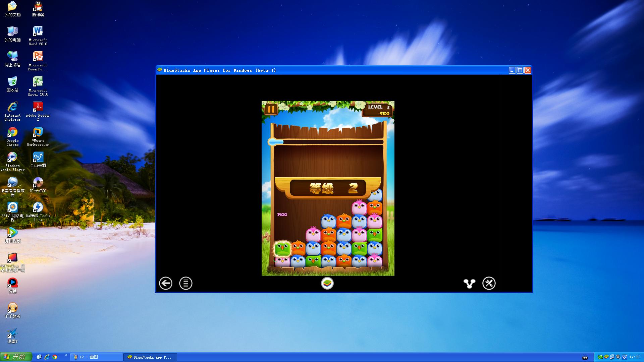Launch Chrome from quick launch

pos(55,357)
